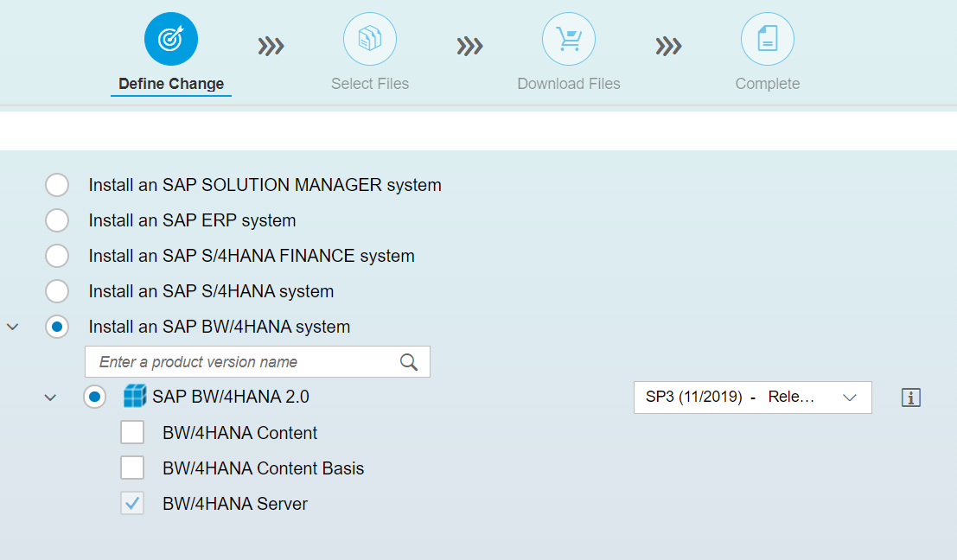
Task: Go to the Define Change step
Action: pos(171,84)
